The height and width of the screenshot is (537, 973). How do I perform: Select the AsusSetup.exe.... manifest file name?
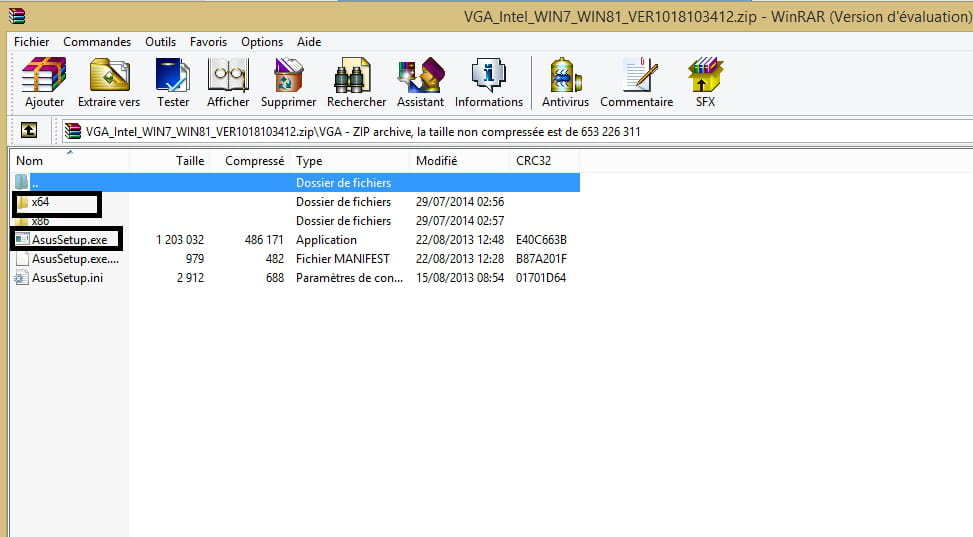(x=75, y=258)
